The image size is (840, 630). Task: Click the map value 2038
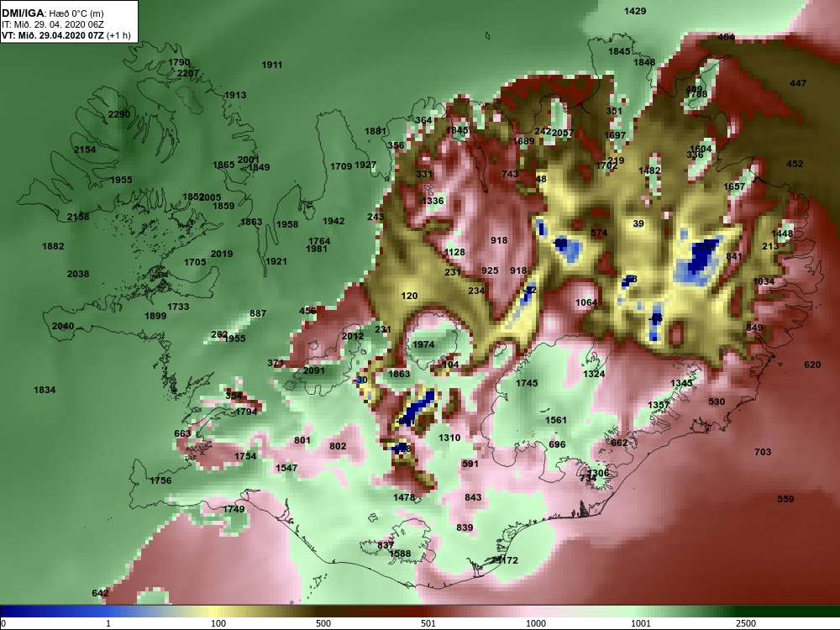click(x=78, y=274)
